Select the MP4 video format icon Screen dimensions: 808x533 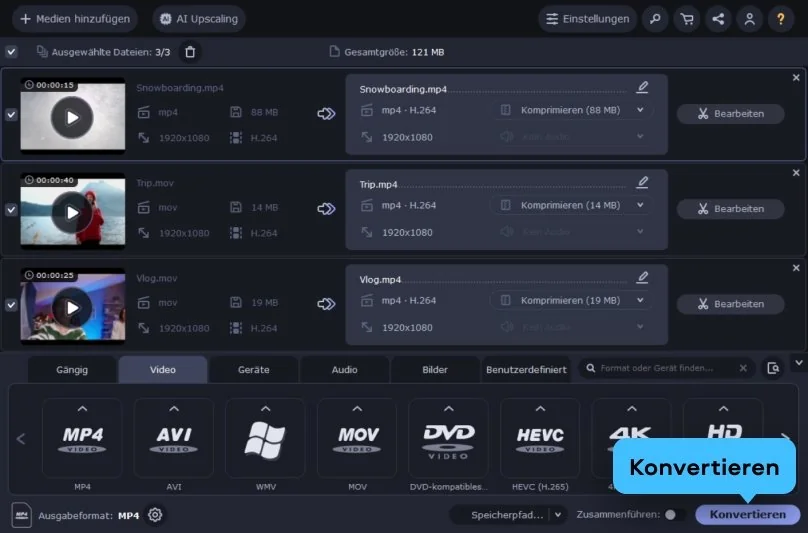[x=82, y=438]
